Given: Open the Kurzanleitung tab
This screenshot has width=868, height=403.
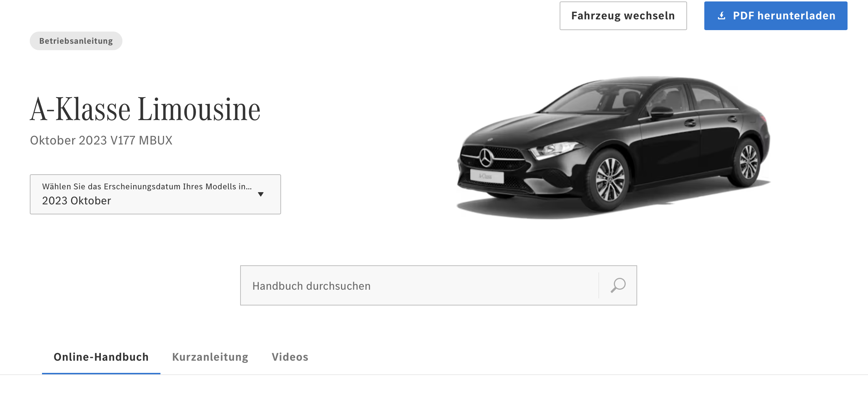Looking at the screenshot, I should 210,357.
